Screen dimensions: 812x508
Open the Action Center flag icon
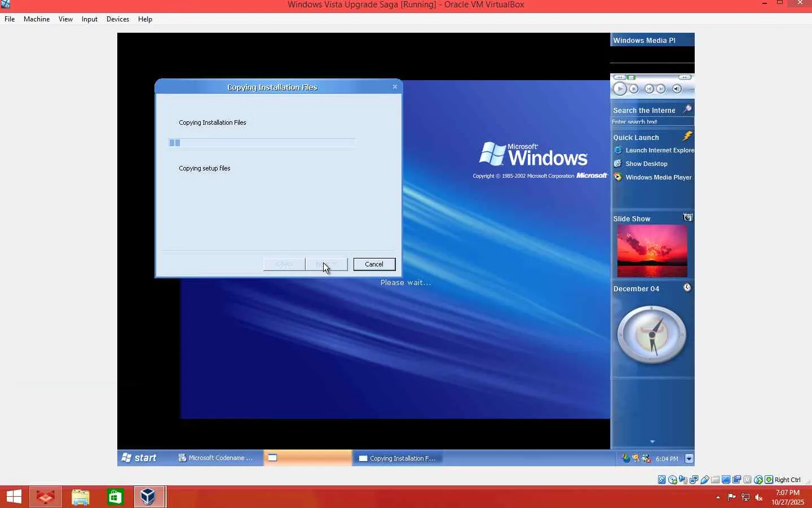coord(731,497)
